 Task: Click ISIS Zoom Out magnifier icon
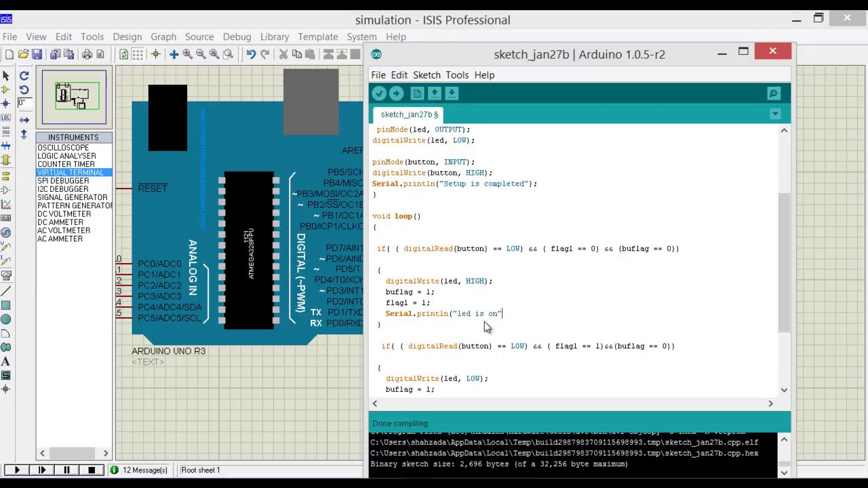(x=201, y=54)
